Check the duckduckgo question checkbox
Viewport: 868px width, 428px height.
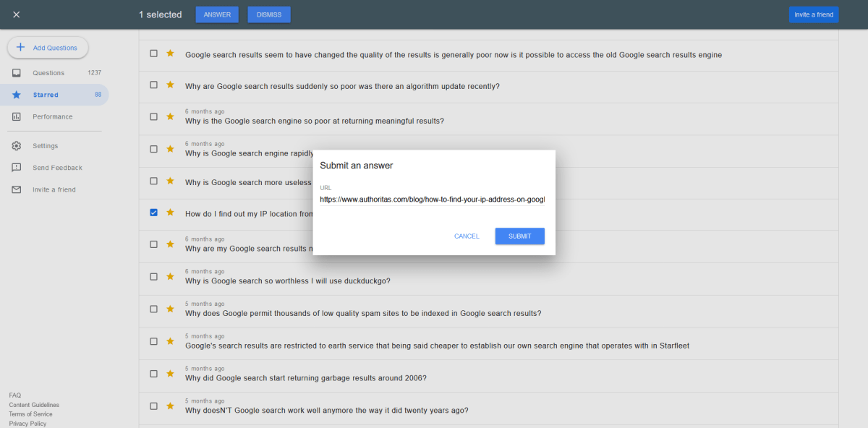coord(153,276)
